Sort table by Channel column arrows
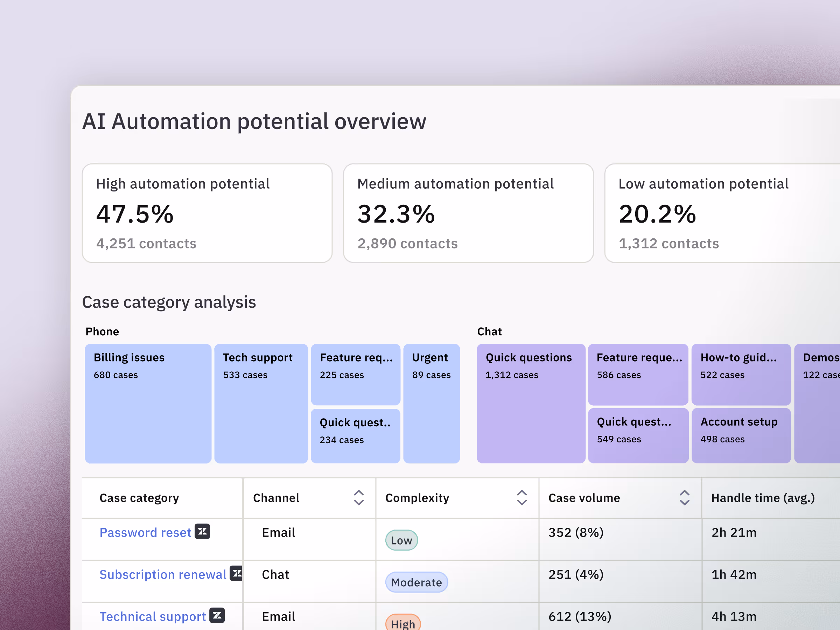The height and width of the screenshot is (630, 840). 358,497
